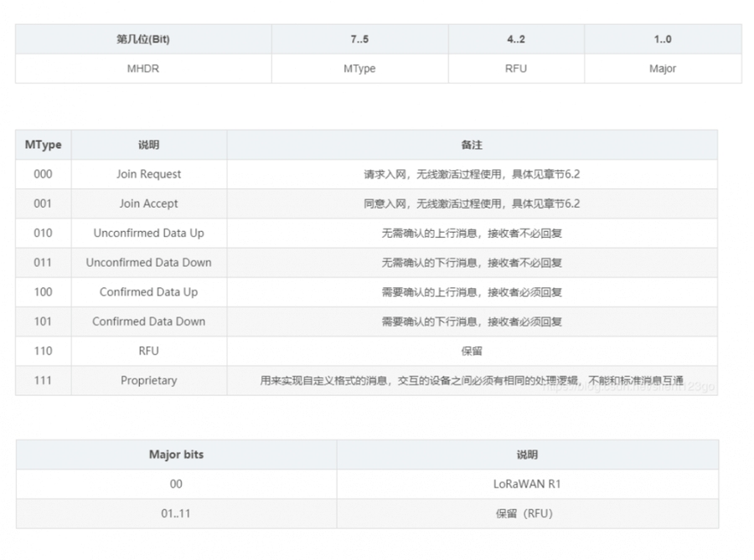Click the 第几位(Bit) header cell
Viewport: 754px width, 560px height.
tap(142, 39)
